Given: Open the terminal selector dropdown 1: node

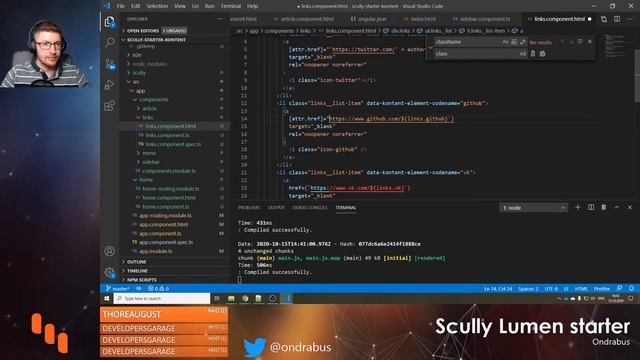Looking at the screenshot, I should (533, 208).
